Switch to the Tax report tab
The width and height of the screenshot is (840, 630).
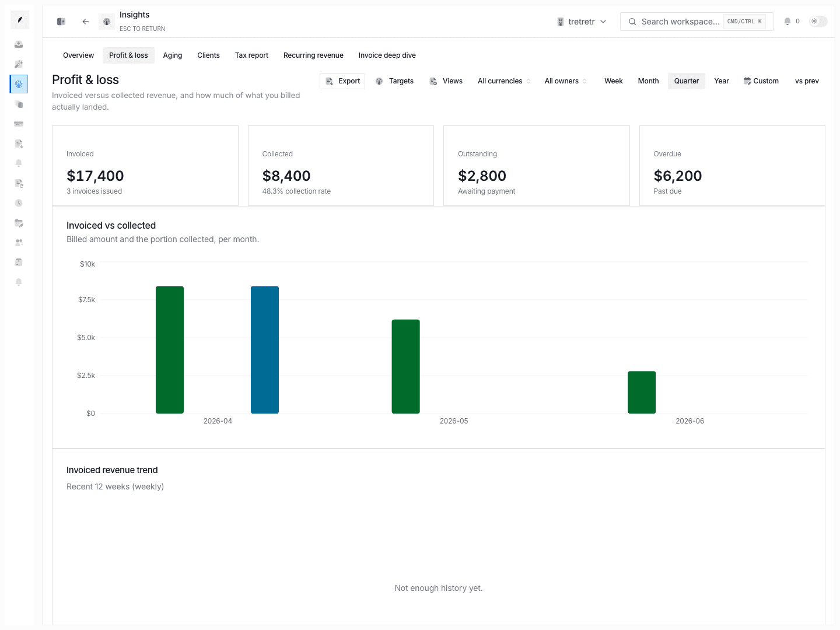(x=251, y=55)
